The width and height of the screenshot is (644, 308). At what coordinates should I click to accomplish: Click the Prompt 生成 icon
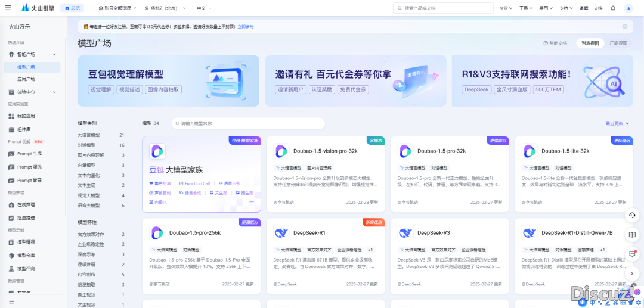[11, 154]
